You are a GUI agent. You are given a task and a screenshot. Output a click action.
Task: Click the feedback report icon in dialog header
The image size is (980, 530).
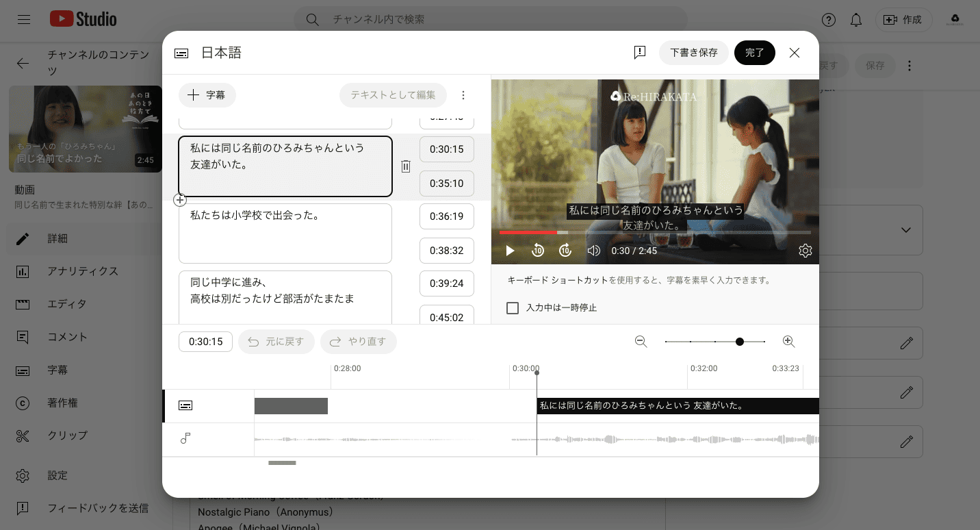point(640,52)
